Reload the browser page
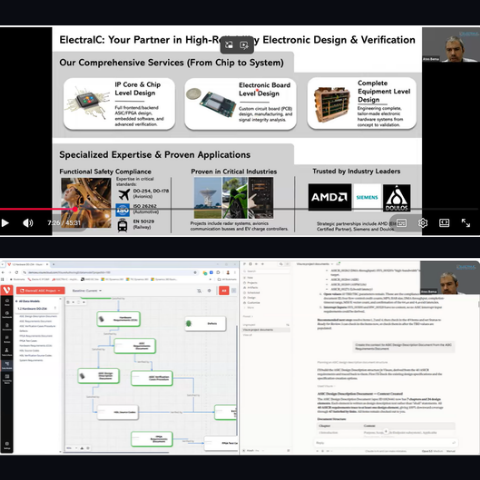This screenshot has height=480, width=480. [x=17, y=272]
